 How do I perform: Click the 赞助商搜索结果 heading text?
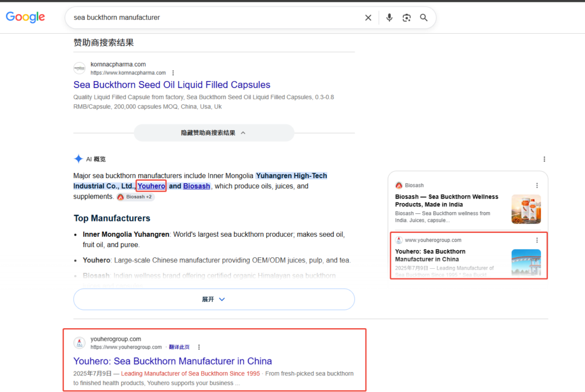tap(104, 42)
